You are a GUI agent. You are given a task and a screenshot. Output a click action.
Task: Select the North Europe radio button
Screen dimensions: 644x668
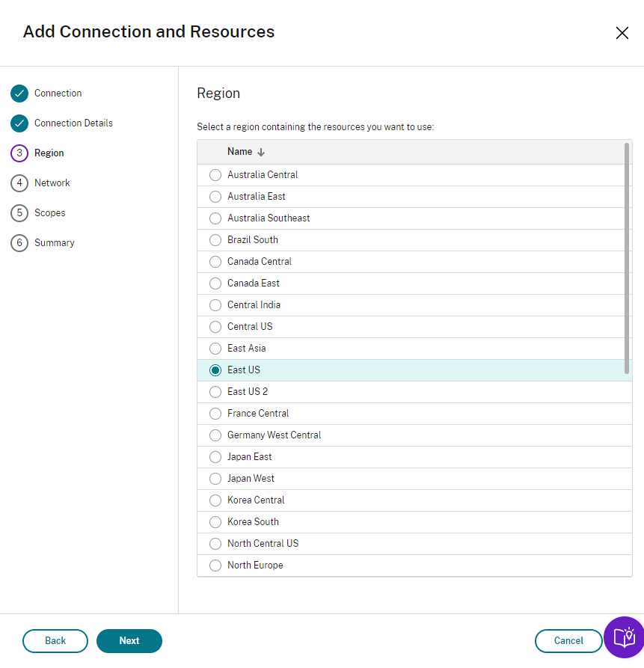click(215, 566)
